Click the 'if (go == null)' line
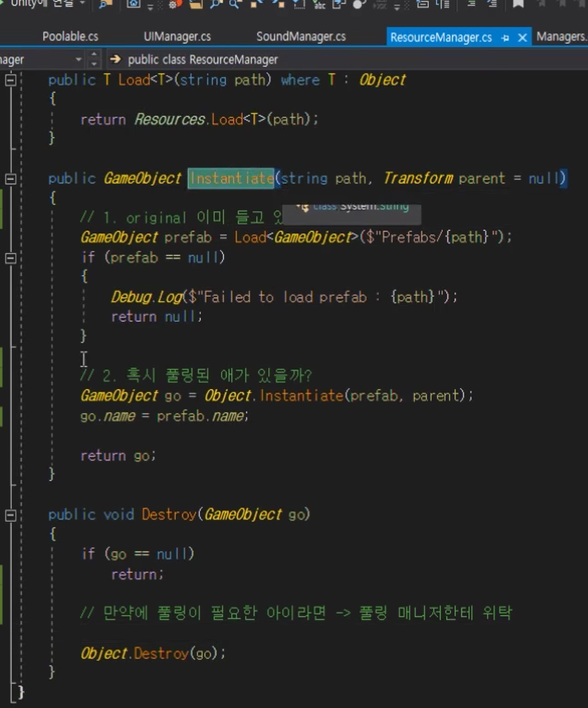588x708 pixels. (138, 554)
